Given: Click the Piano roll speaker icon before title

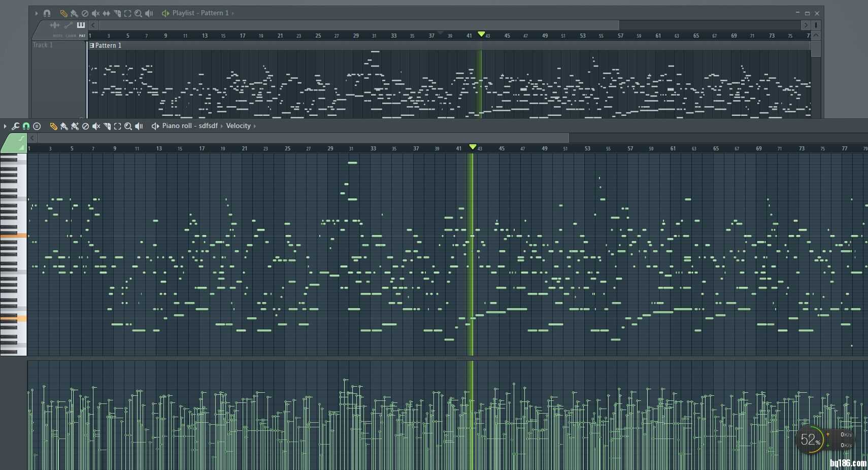Looking at the screenshot, I should click(x=155, y=126).
